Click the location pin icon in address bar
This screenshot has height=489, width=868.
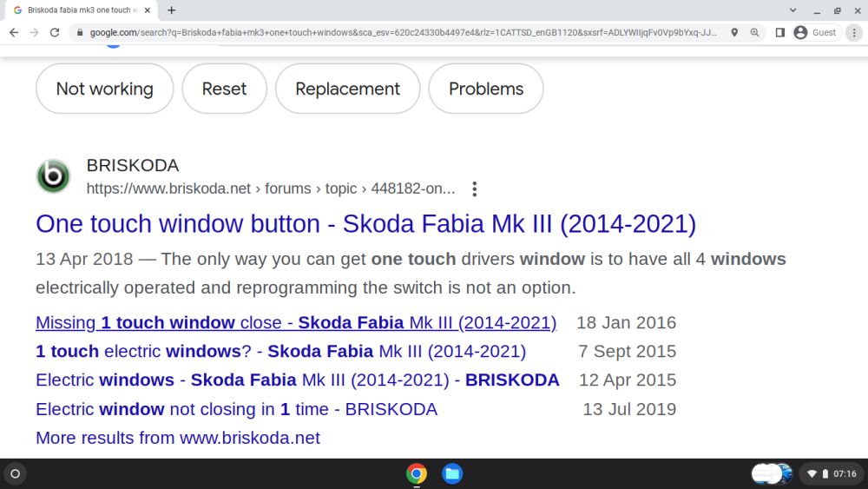[x=734, y=33]
